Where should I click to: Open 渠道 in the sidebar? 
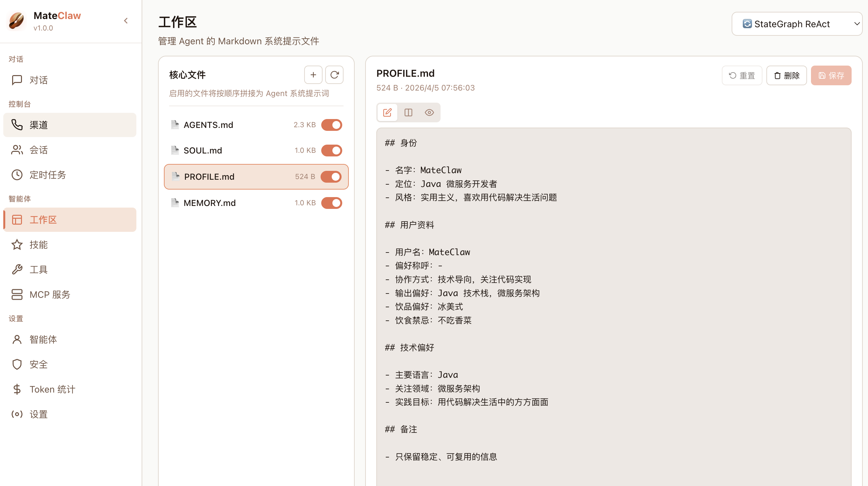click(39, 125)
